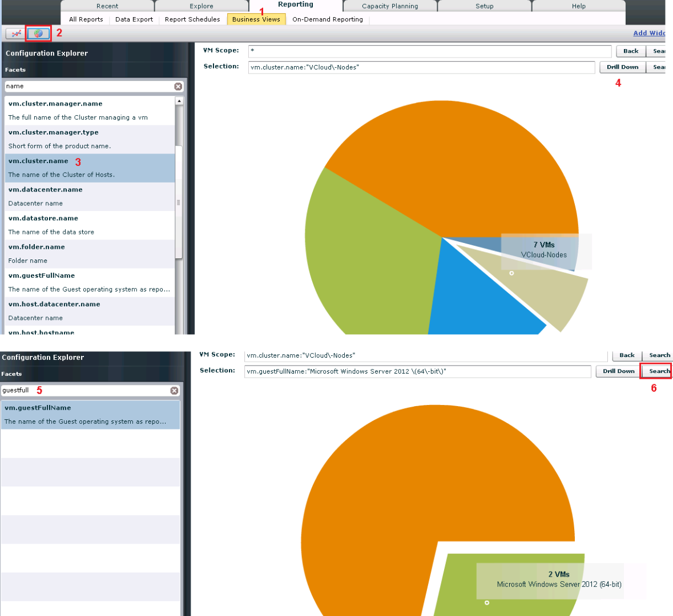673x616 pixels.
Task: Go to All Reports
Action: (x=86, y=19)
